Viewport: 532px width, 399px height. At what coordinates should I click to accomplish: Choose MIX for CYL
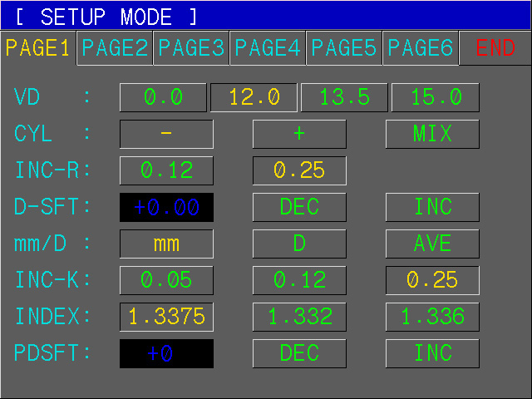point(432,134)
